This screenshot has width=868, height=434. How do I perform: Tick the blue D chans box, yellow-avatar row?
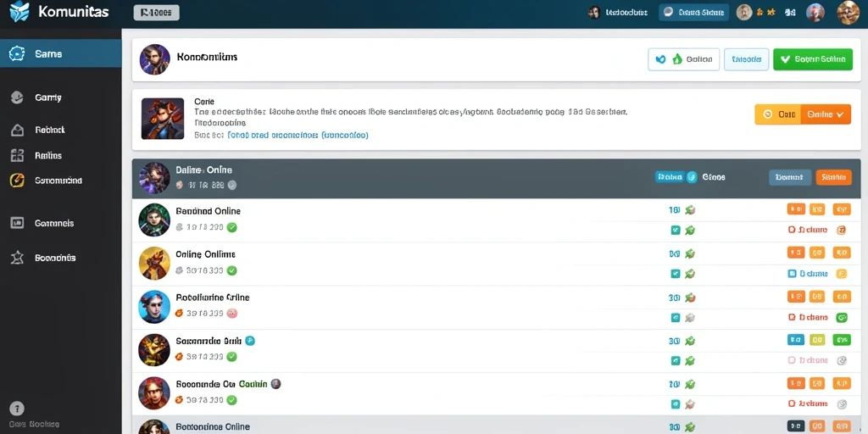792,274
